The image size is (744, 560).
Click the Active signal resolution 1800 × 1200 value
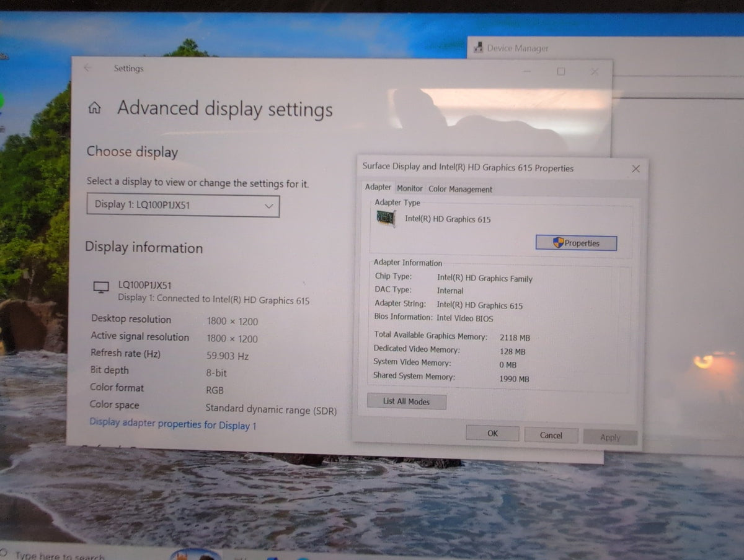pos(232,339)
